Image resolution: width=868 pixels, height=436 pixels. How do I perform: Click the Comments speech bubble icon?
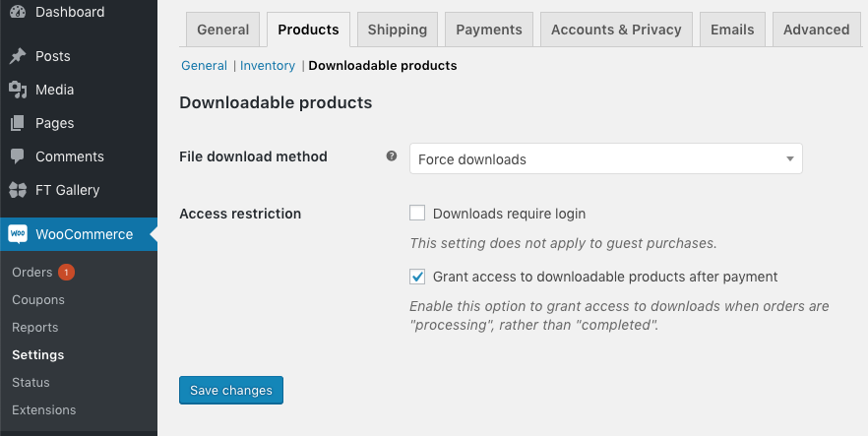[18, 156]
